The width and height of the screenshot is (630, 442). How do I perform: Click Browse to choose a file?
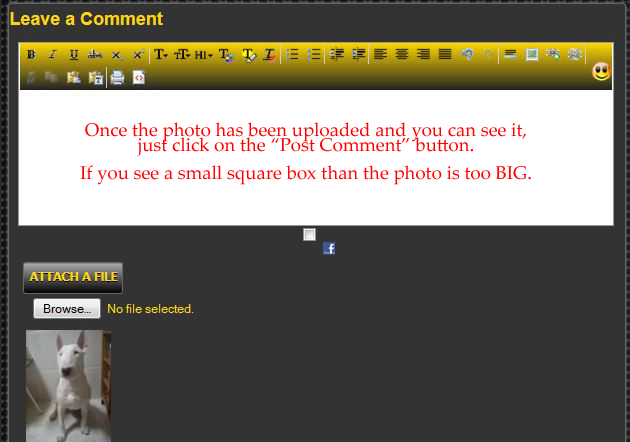point(67,309)
